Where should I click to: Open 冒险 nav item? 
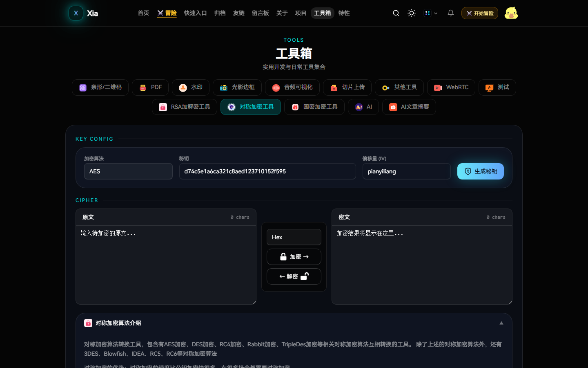(167, 13)
